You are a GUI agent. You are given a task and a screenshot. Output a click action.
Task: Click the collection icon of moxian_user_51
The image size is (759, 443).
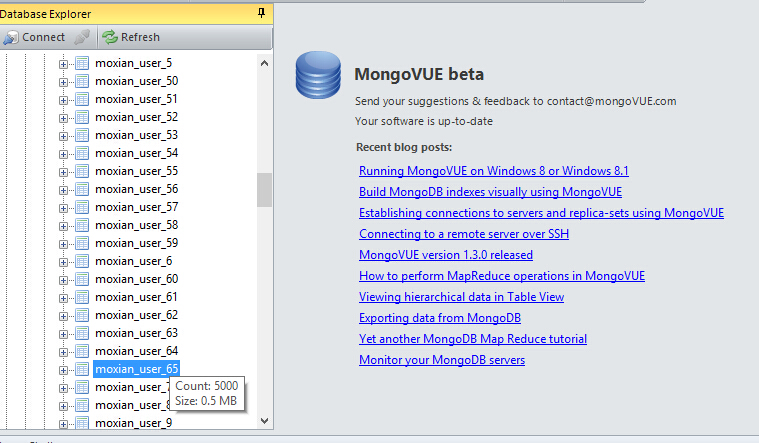coord(82,99)
